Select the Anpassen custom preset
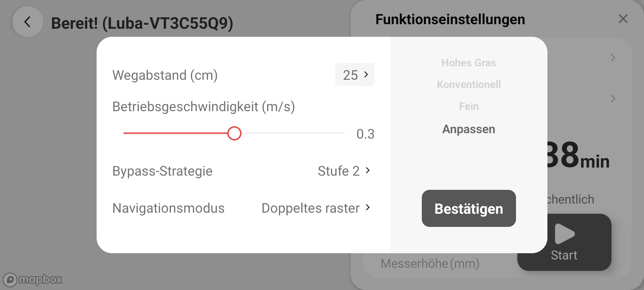The image size is (644, 290). (x=469, y=129)
